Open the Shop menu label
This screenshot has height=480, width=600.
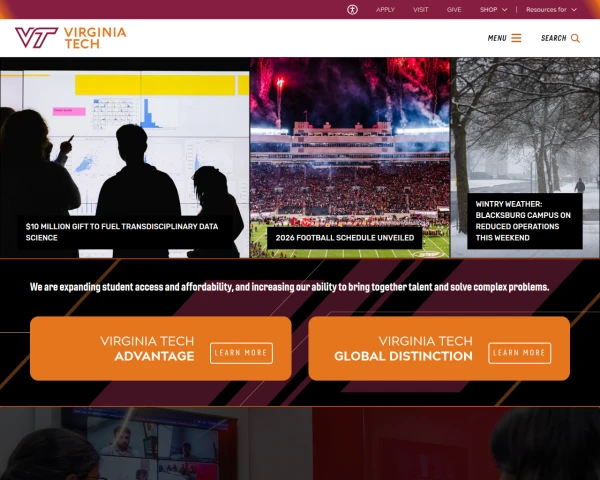pos(489,10)
